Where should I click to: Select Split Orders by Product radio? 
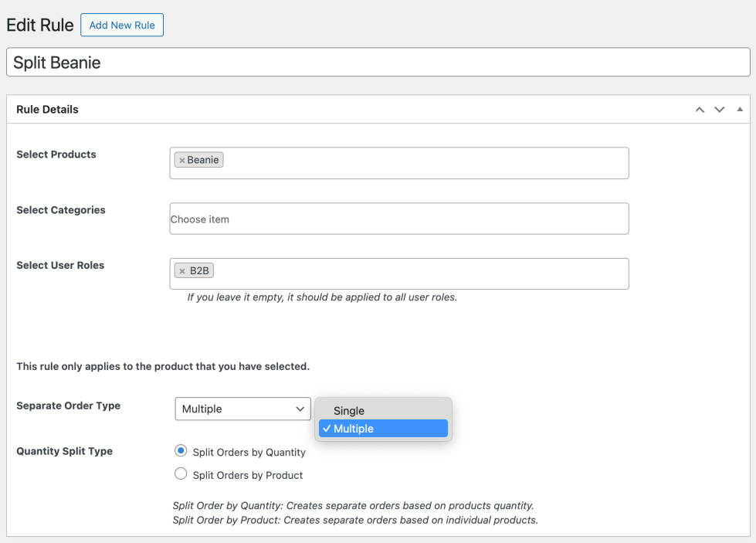(x=181, y=474)
